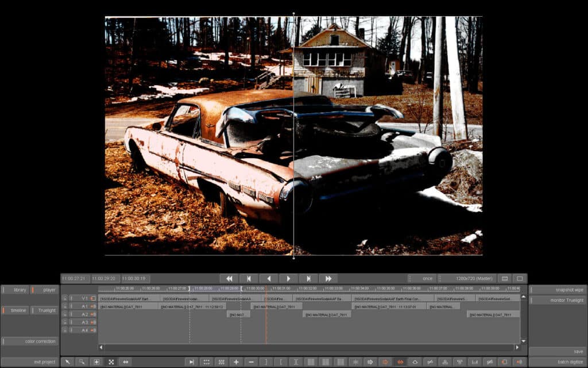588x368 pixels.
Task: Click the minus zoom-out timeline icon
Action: point(252,362)
